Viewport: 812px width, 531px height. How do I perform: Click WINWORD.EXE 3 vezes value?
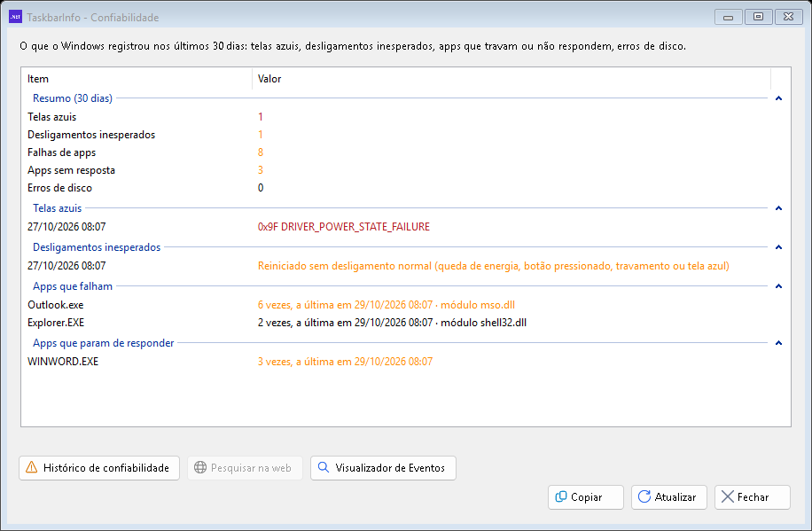click(x=345, y=361)
